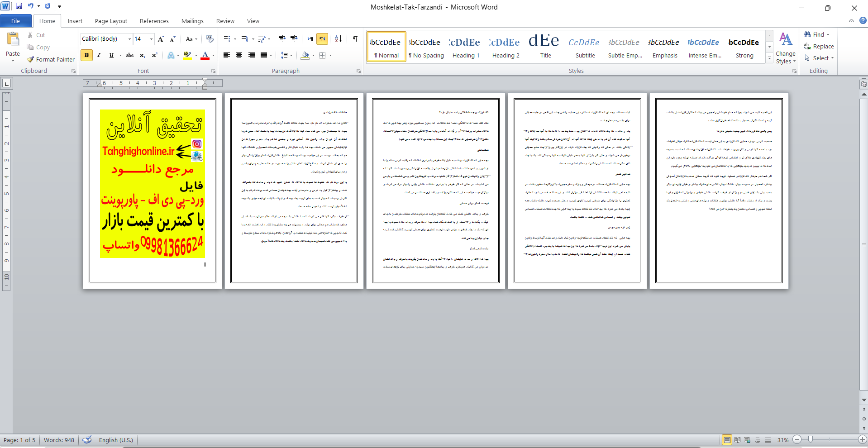
Task: Click the Center alignment icon
Action: (x=239, y=55)
